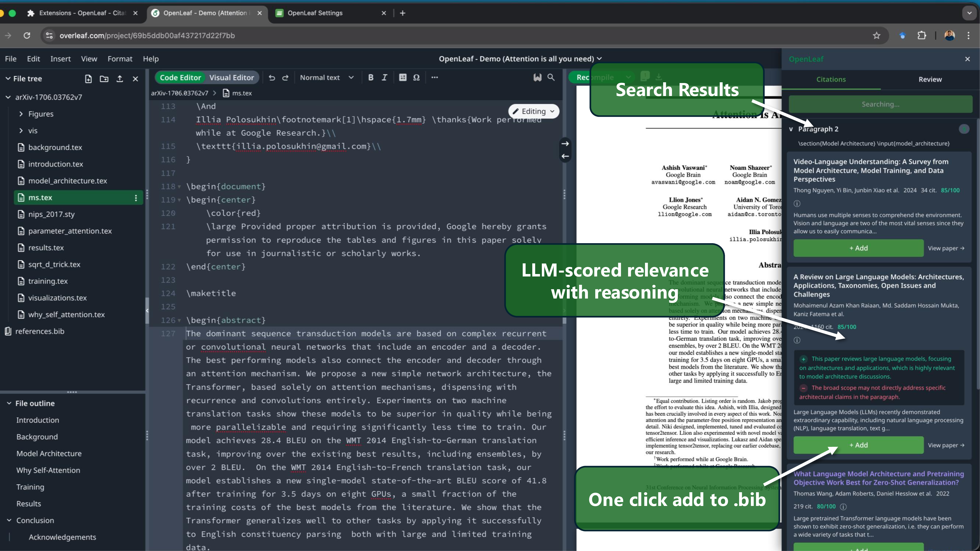Bookmark this page with the star icon

point(877,36)
